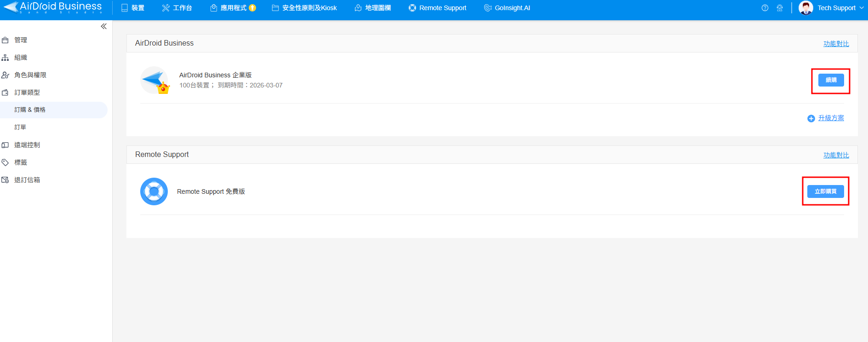868x342 pixels.
Task: Click the tools icon on 工作台 tab
Action: point(166,8)
